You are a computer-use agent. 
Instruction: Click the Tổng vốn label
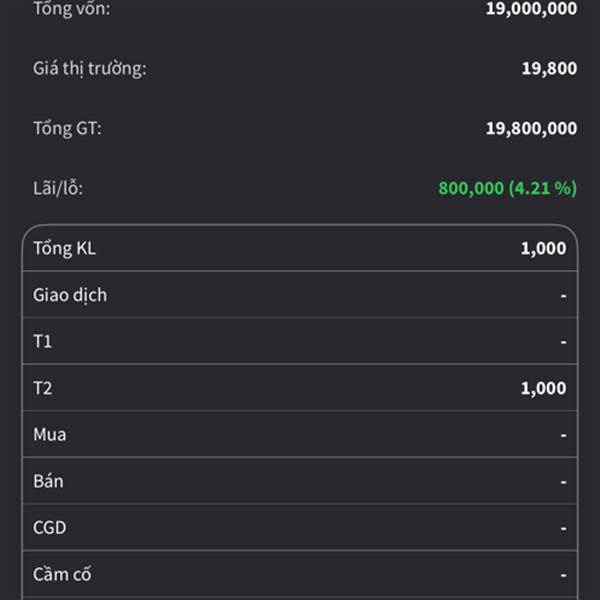coord(72,9)
